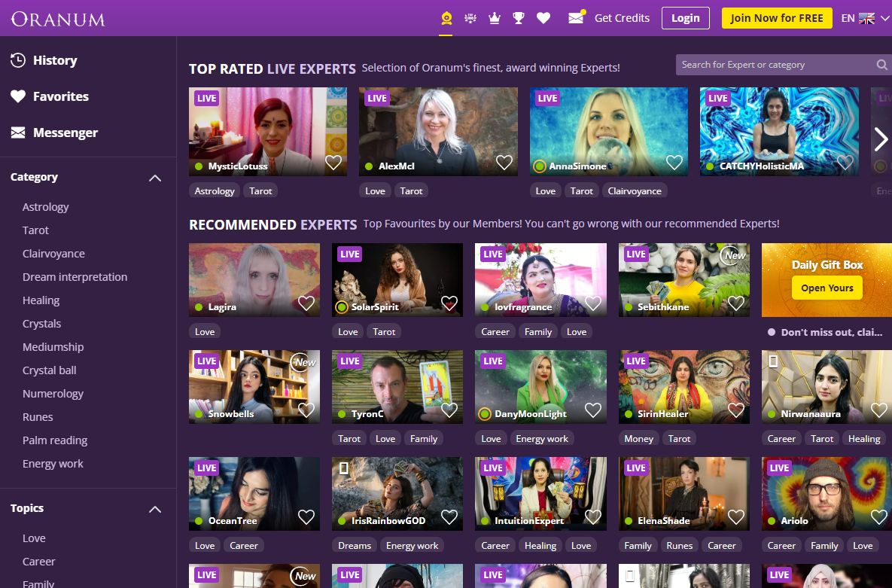
Task: Select the Healing category in the sidebar
Action: 41,300
